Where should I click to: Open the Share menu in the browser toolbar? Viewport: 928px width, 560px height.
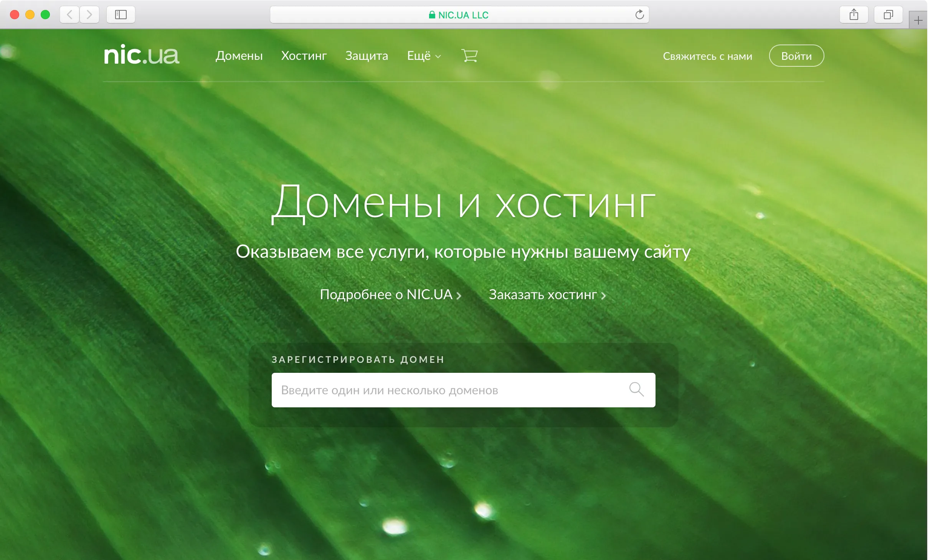[x=854, y=15]
